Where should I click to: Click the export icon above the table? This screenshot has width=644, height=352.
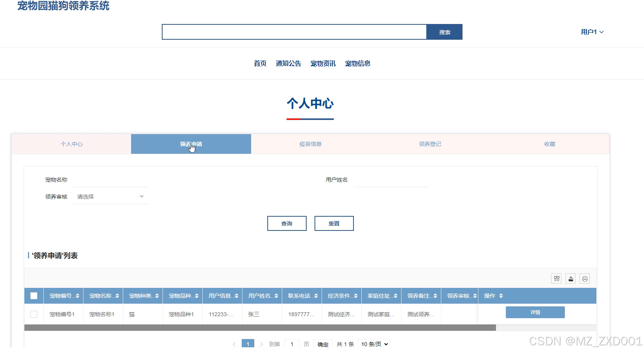(570, 279)
